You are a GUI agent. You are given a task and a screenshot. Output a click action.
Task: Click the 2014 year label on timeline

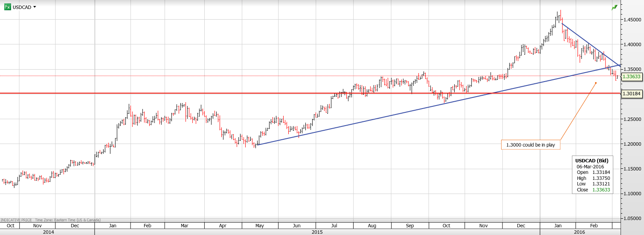coord(48,232)
